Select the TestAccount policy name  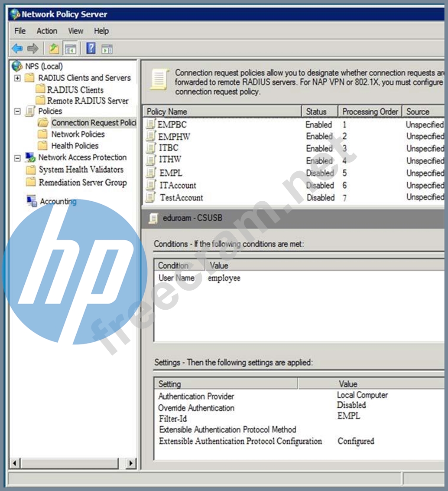coord(182,198)
